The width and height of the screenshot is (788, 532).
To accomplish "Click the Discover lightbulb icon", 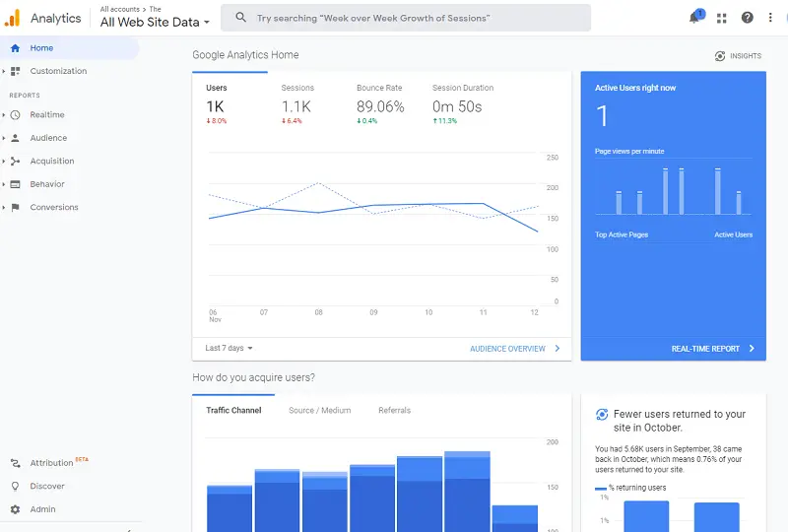I will [15, 487].
